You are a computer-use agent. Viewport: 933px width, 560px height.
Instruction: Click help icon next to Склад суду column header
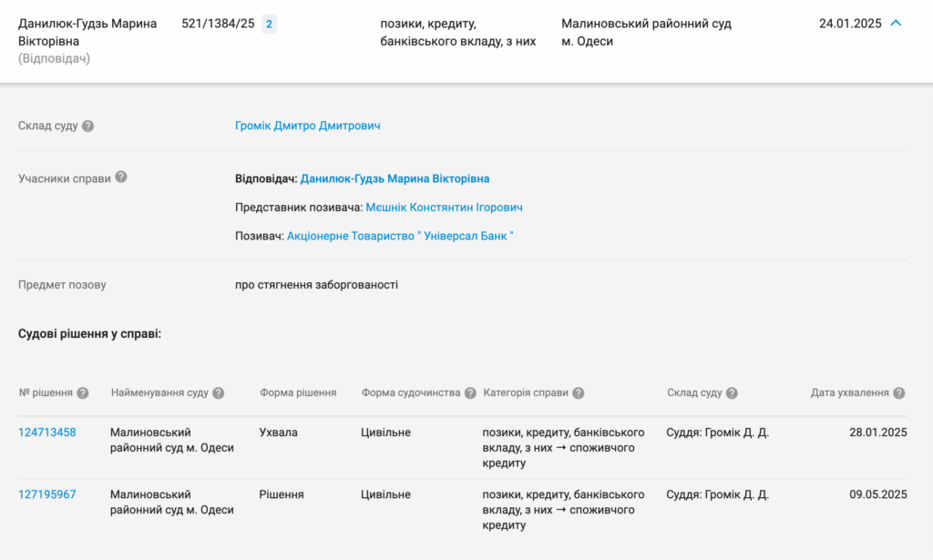733,393
